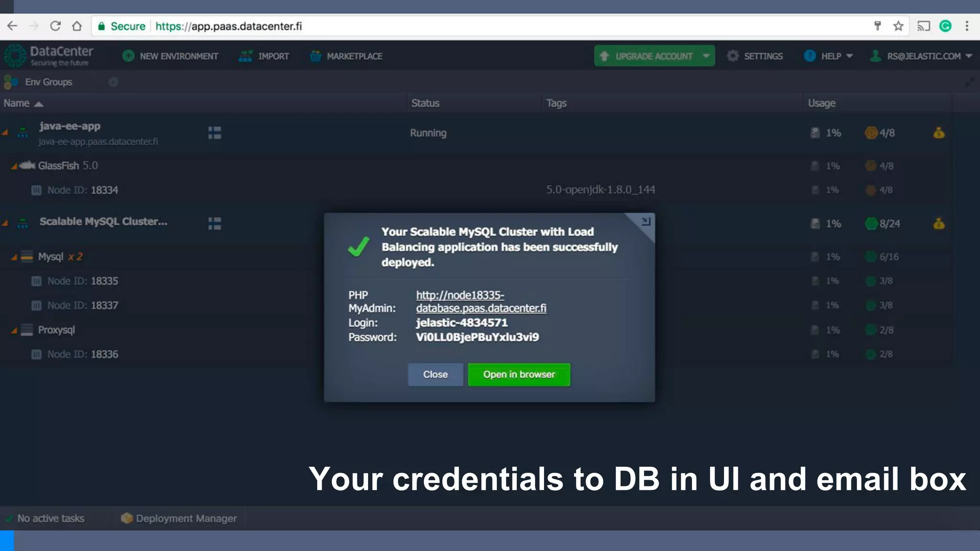The width and height of the screenshot is (980, 551).
Task: Click the DataCenter logo
Action: [x=48, y=56]
